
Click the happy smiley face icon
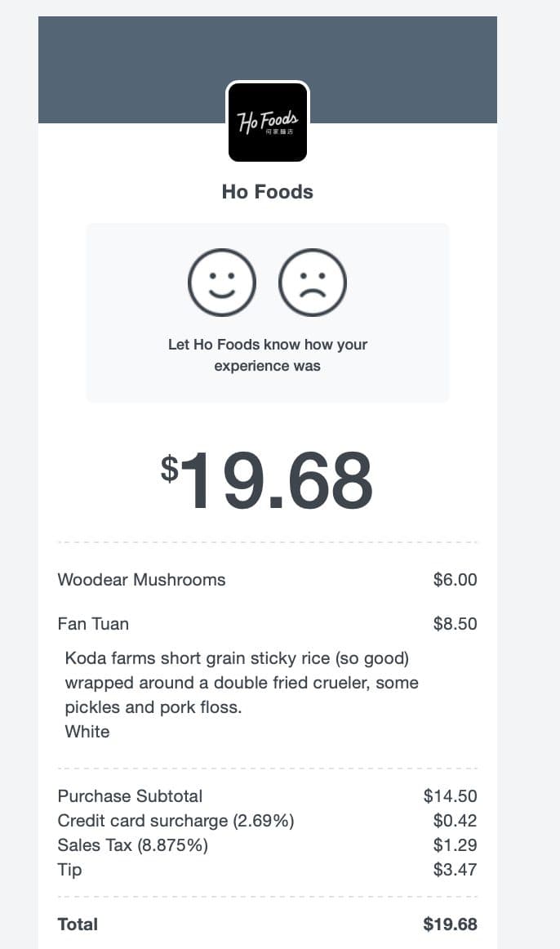click(222, 282)
